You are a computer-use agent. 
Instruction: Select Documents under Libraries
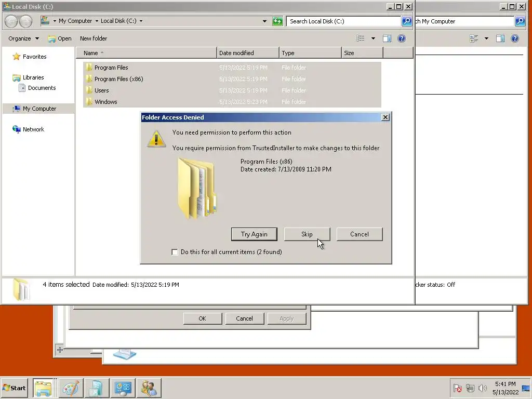42,88
